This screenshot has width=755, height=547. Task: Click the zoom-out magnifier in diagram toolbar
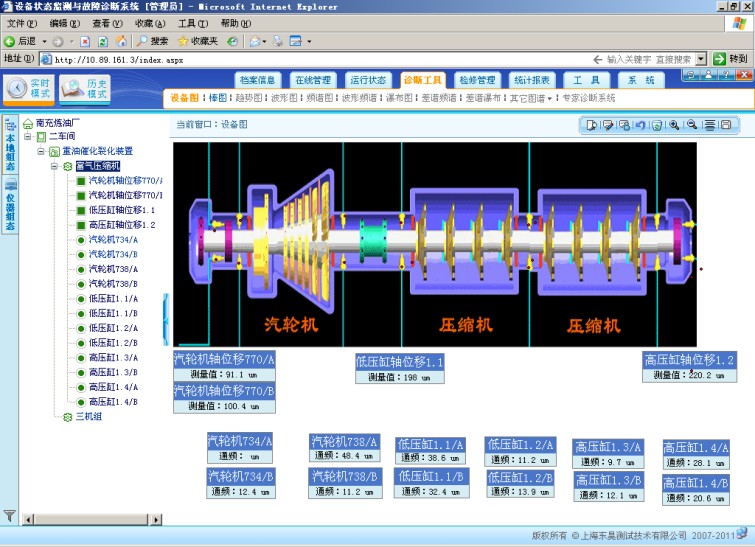[x=692, y=125]
